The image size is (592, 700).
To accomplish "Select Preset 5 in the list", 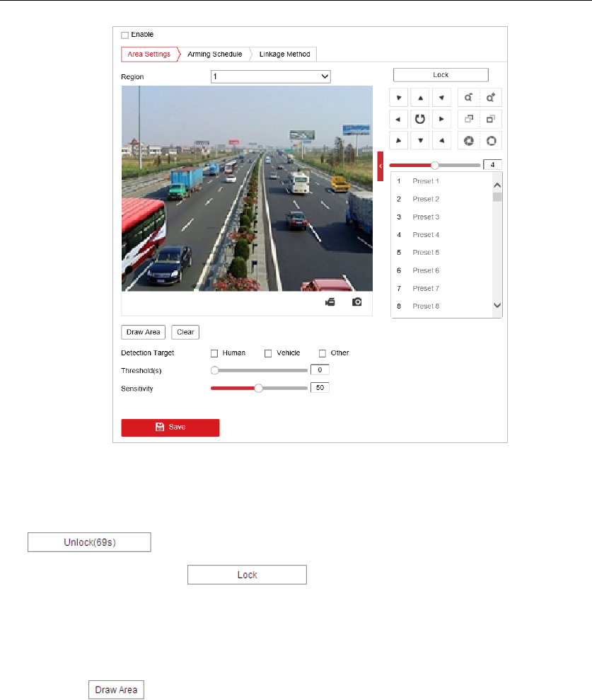I will 441,253.
